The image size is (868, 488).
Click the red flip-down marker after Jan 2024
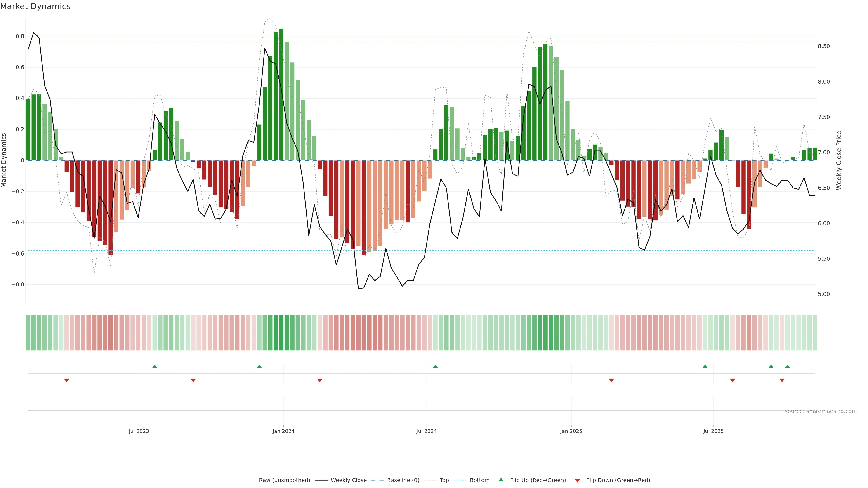coord(320,380)
